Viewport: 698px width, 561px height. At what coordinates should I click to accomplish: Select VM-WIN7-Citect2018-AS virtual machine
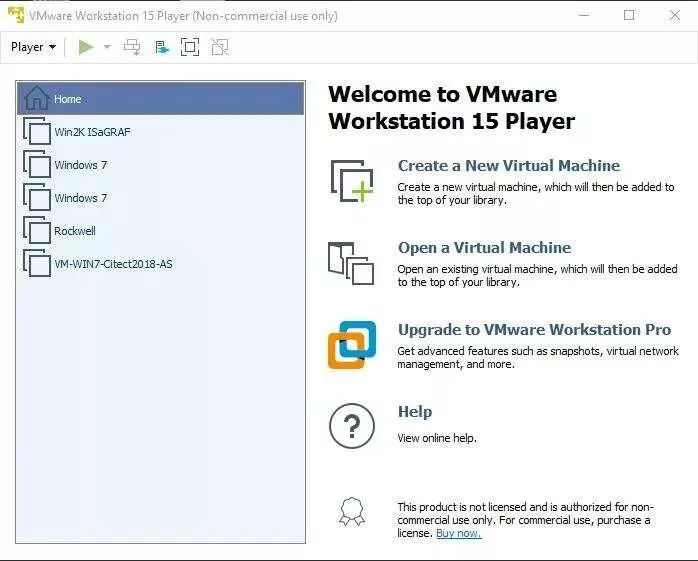pyautogui.click(x=161, y=264)
